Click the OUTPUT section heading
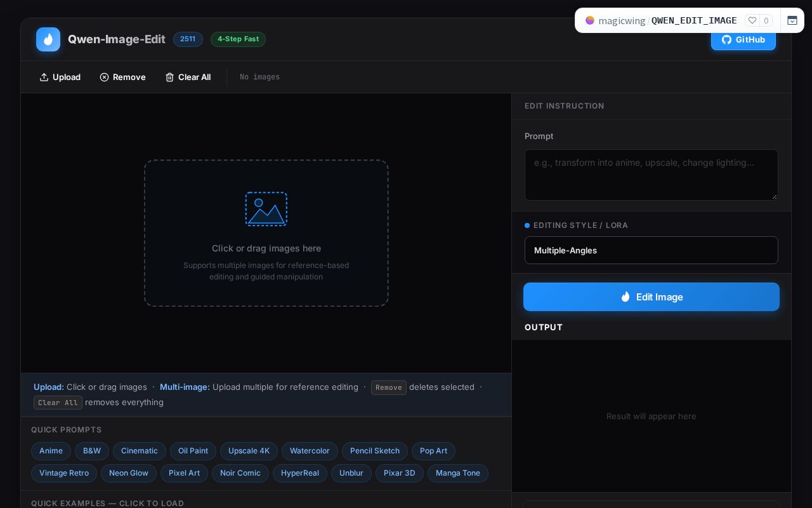812x508 pixels. (544, 327)
